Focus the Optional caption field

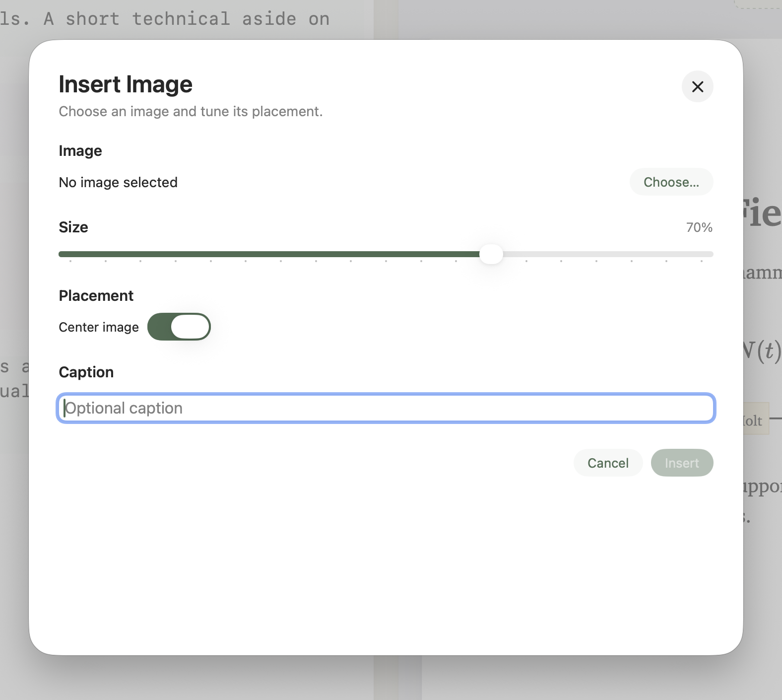click(x=386, y=408)
